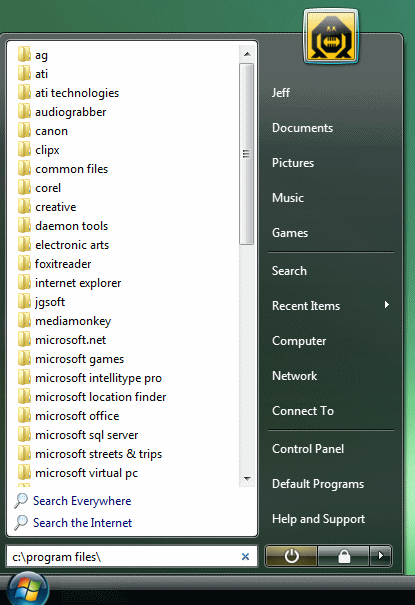Expand the shutdown options arrow
Image resolution: width=415 pixels, height=605 pixels.
(x=381, y=556)
